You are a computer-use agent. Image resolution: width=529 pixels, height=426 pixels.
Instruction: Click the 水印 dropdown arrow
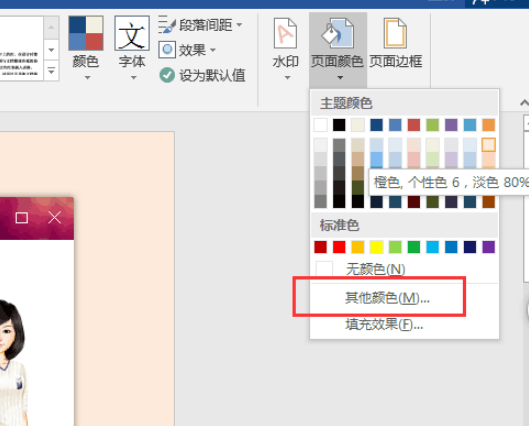pos(287,78)
